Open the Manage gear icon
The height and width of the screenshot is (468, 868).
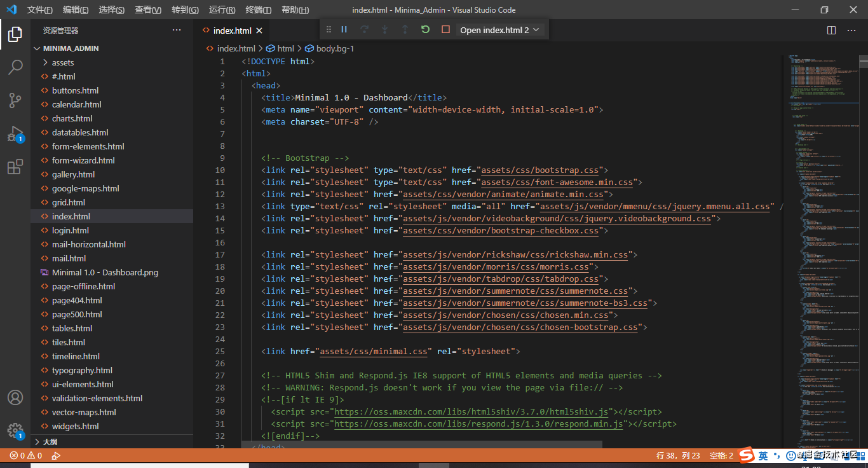point(15,430)
